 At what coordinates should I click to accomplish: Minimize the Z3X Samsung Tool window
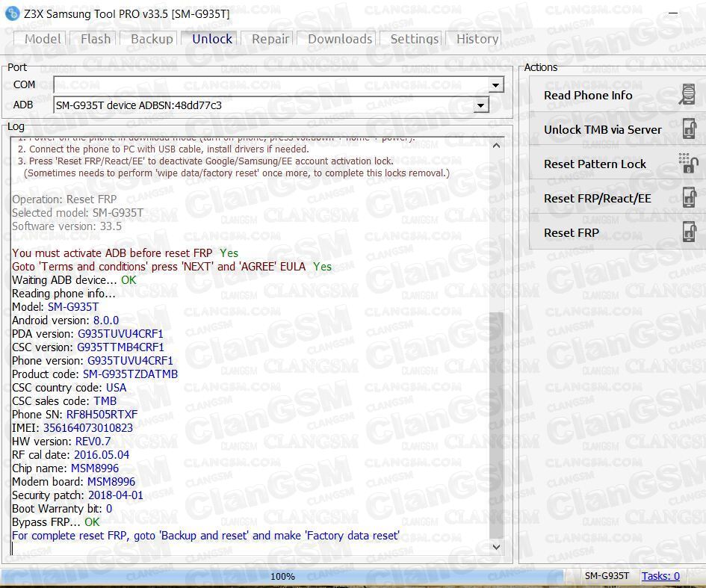tap(672, 13)
